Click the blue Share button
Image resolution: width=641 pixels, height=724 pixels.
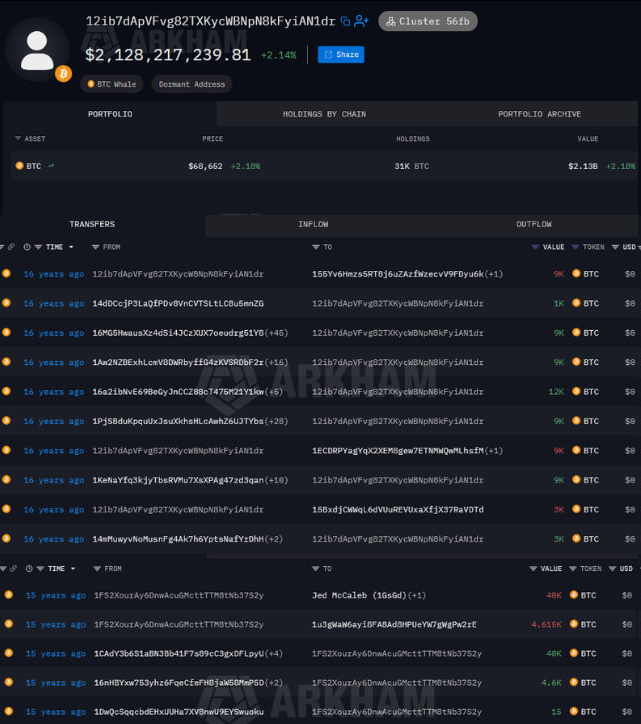pos(341,54)
